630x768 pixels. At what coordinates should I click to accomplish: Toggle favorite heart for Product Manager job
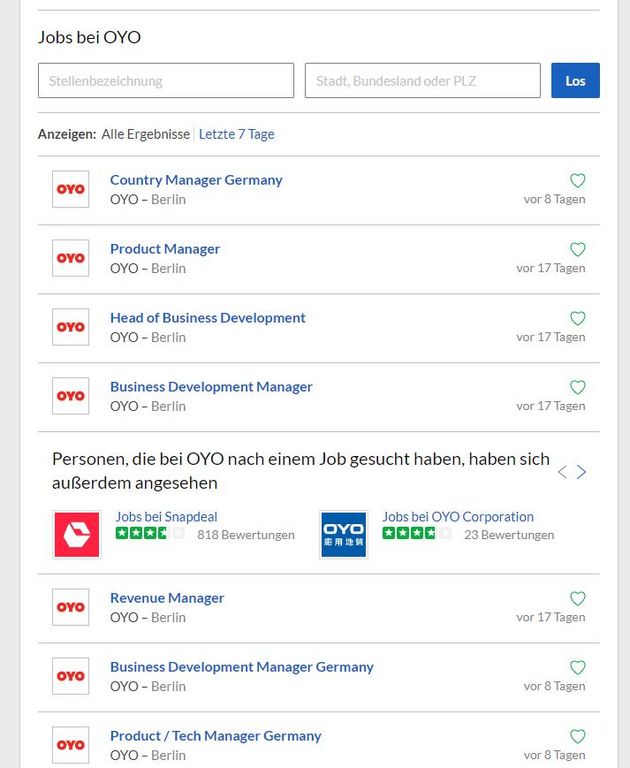[577, 250]
